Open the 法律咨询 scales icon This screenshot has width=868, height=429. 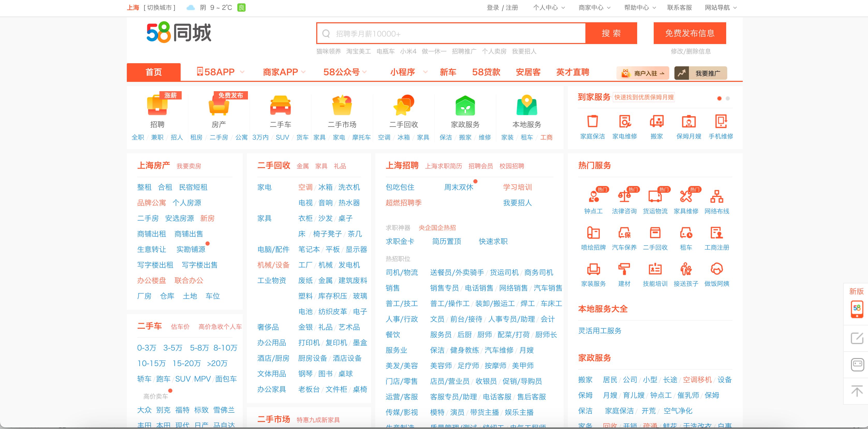[x=624, y=196]
